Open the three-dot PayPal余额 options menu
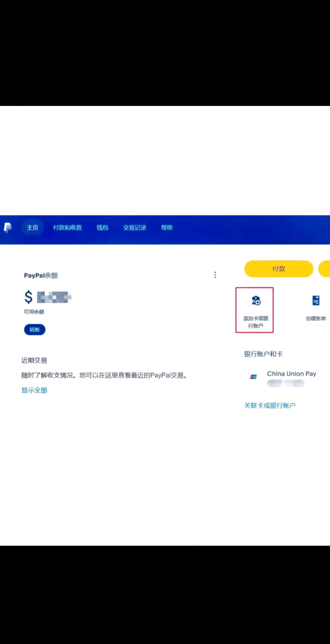 (x=215, y=275)
